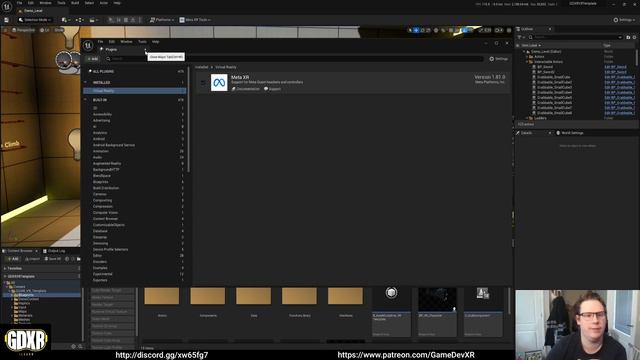Select BP_Sword in Outliner
This screenshot has width=640, height=360.
[x=545, y=67]
